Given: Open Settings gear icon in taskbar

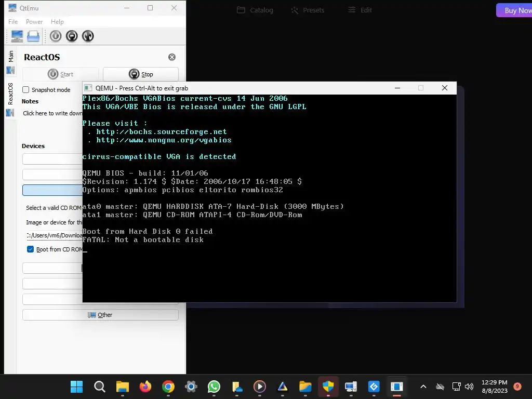Looking at the screenshot, I should [x=191, y=387].
